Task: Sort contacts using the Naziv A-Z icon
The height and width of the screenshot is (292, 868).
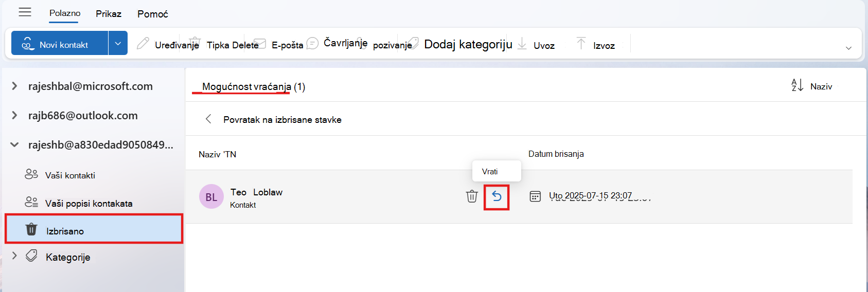Action: pyautogui.click(x=797, y=85)
